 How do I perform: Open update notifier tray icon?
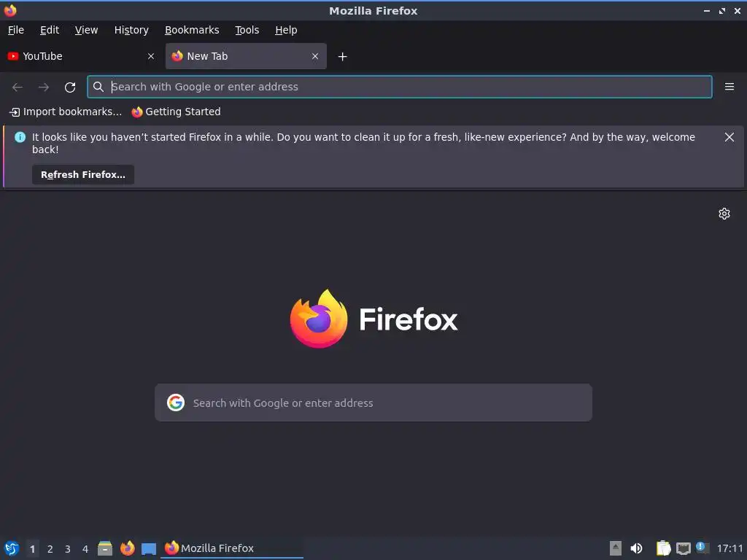pyautogui.click(x=703, y=548)
